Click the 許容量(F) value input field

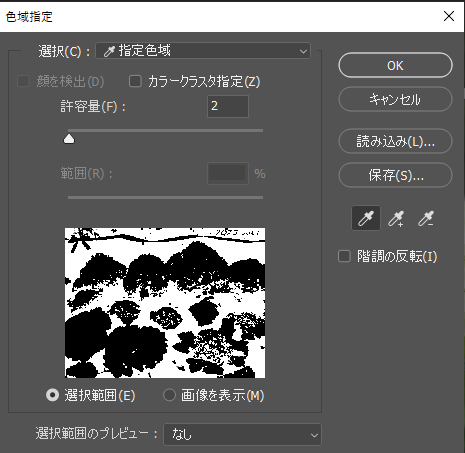(228, 106)
